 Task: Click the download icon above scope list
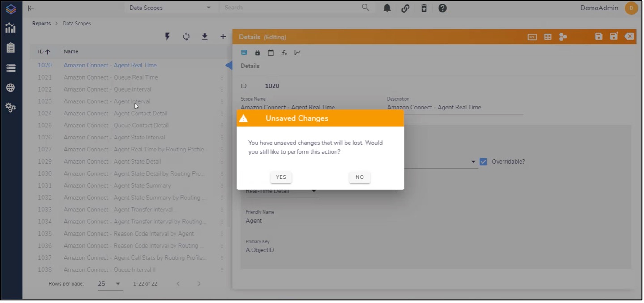(205, 37)
